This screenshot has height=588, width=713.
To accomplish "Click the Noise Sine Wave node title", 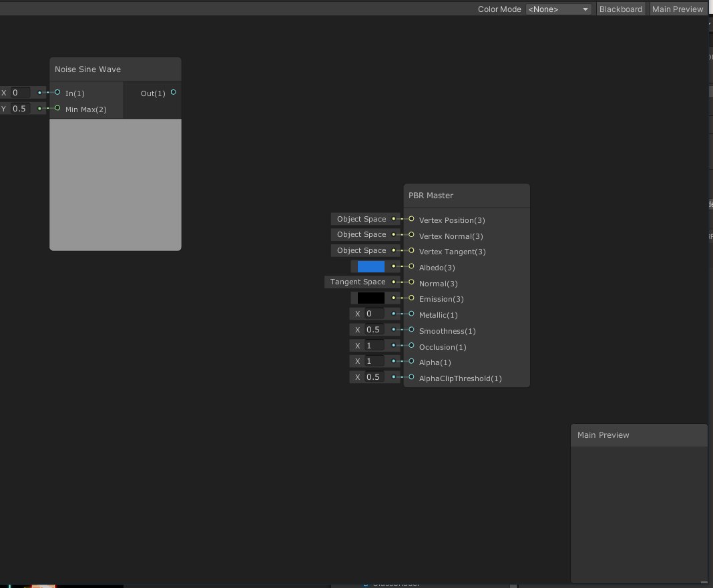I will (87, 69).
